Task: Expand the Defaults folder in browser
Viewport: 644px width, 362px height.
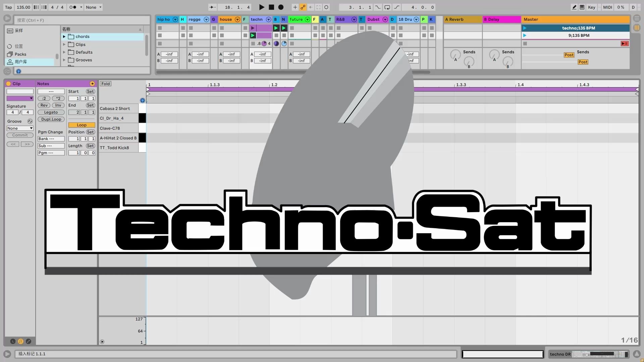Action: (x=64, y=52)
